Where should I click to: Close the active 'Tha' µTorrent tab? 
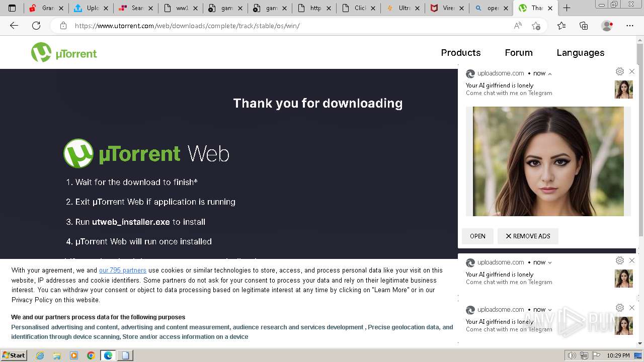click(x=550, y=8)
